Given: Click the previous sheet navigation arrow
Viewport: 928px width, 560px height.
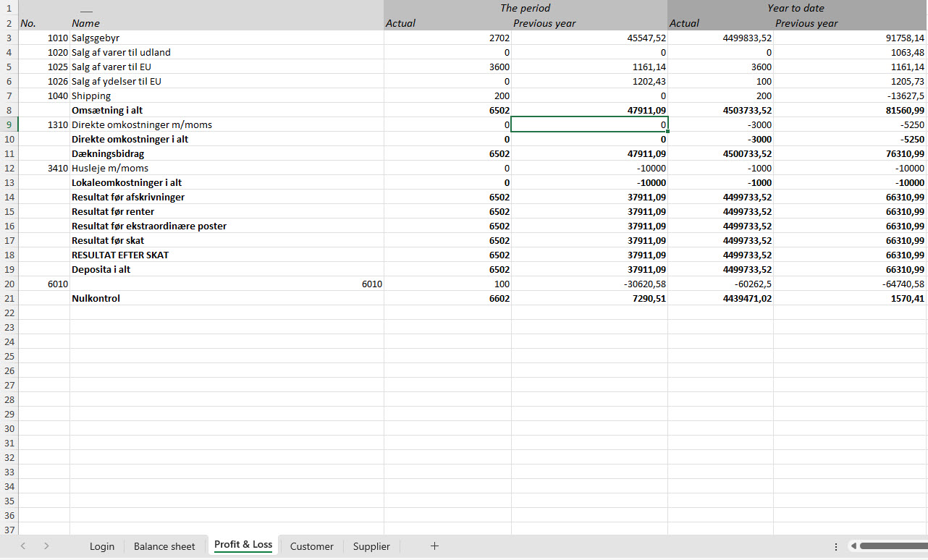Looking at the screenshot, I should point(23,546).
